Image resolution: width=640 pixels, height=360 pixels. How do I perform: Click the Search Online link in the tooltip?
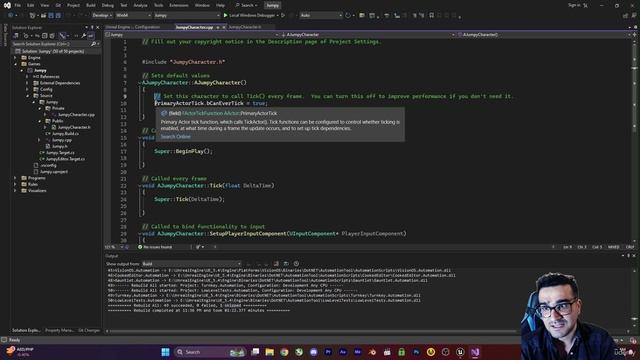tap(176, 137)
